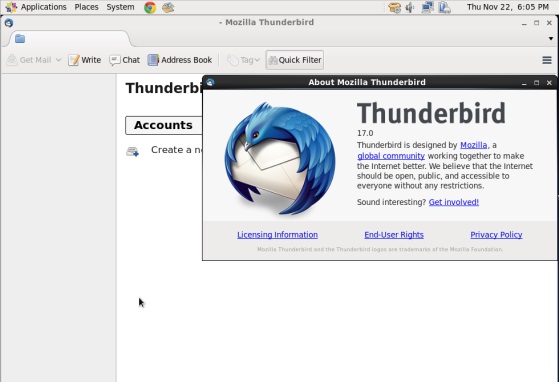Minimize the About Mozilla Thunderbird dialog
The height and width of the screenshot is (382, 559).
(x=524, y=83)
